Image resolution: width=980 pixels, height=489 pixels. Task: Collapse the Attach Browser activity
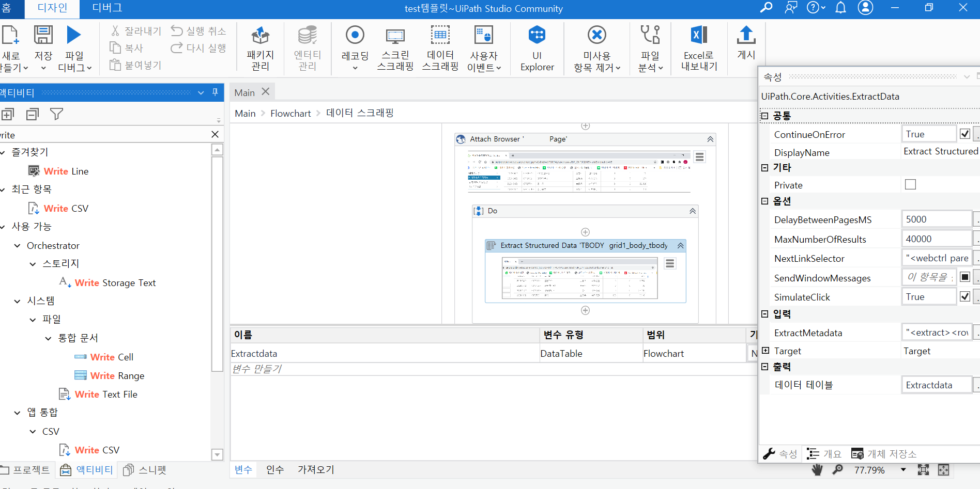[x=710, y=139]
